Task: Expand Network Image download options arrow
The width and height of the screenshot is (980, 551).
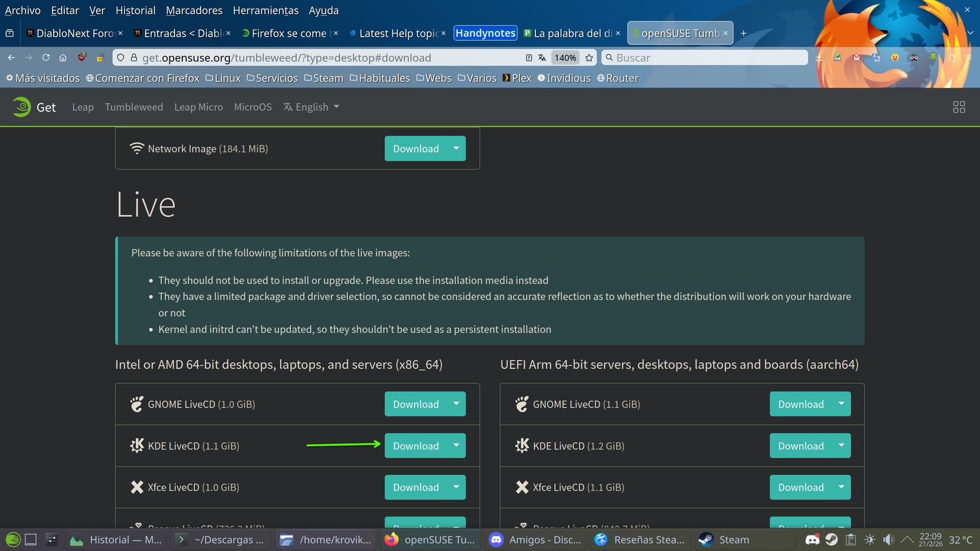Action: (456, 148)
